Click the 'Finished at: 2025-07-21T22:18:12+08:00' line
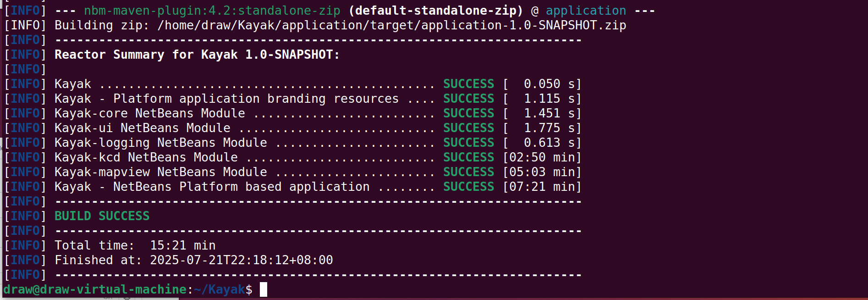868x300 pixels. (194, 260)
